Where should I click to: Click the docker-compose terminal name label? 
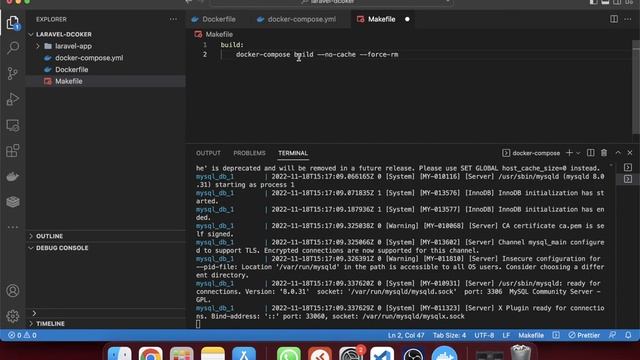point(536,153)
